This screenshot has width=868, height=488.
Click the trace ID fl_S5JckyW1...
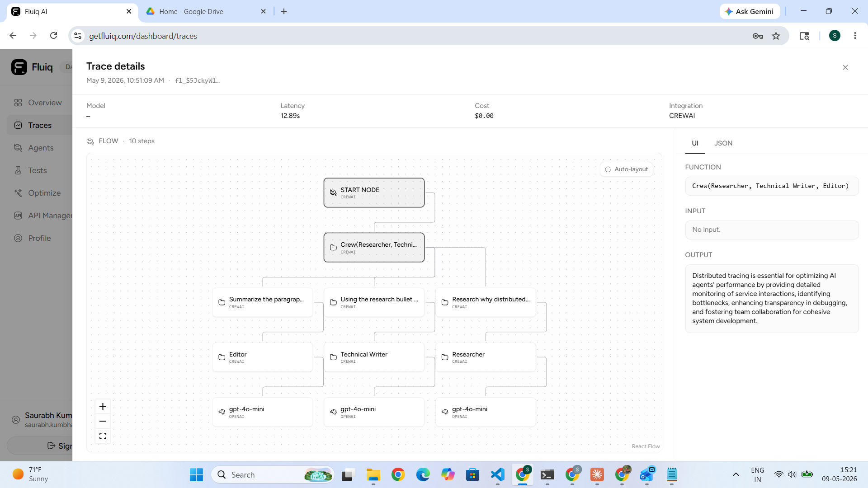[x=197, y=80]
